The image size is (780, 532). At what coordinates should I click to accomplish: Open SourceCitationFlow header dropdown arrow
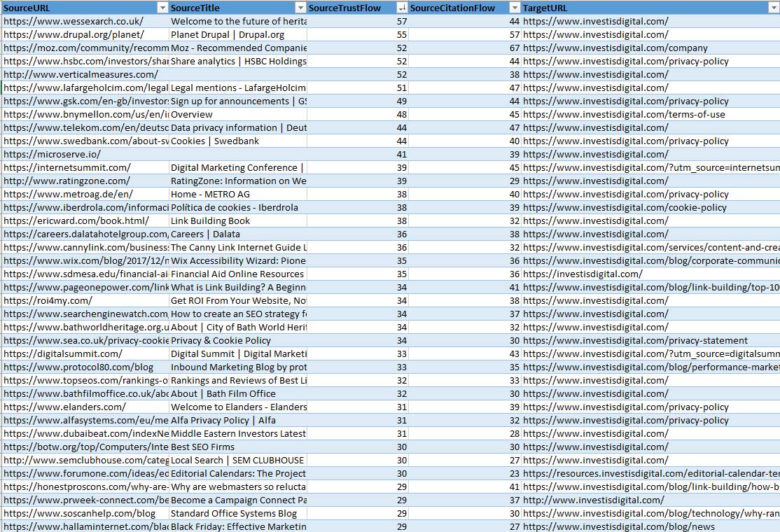pos(516,8)
